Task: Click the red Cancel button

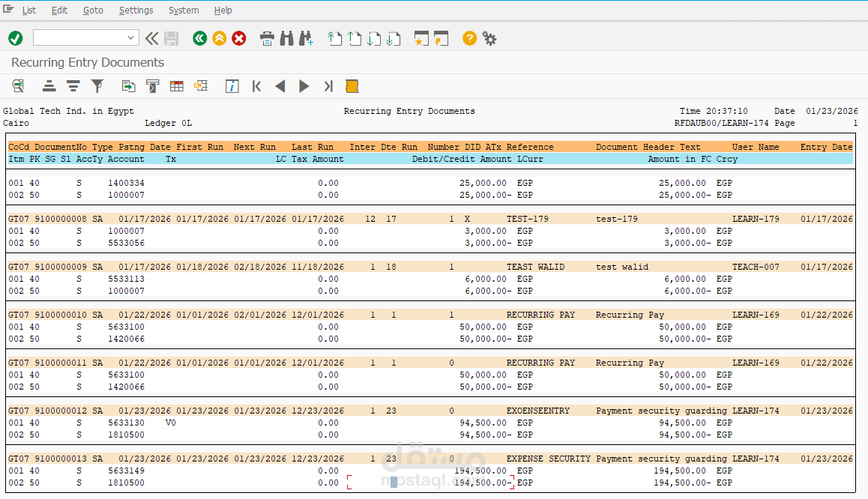Action: [238, 38]
